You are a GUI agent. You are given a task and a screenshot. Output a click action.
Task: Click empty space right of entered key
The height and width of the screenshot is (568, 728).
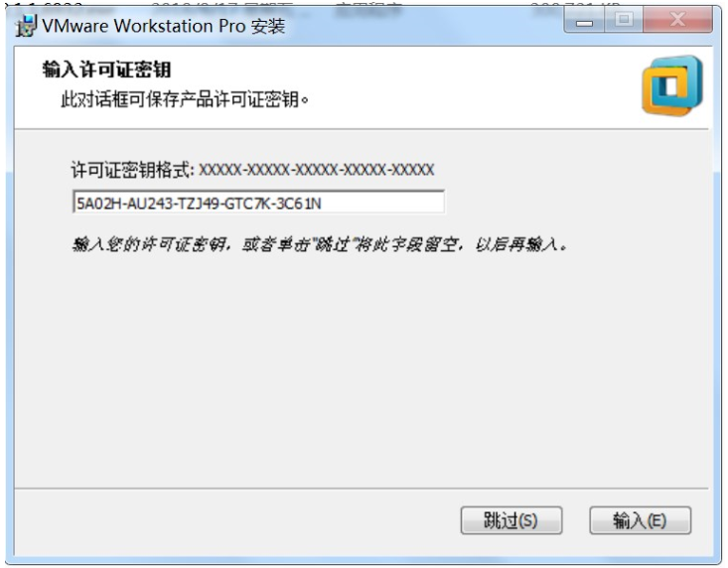(x=381, y=203)
